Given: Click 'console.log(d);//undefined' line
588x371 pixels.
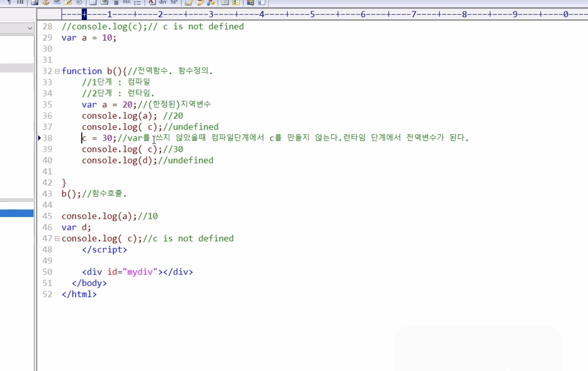Looking at the screenshot, I should (147, 161).
